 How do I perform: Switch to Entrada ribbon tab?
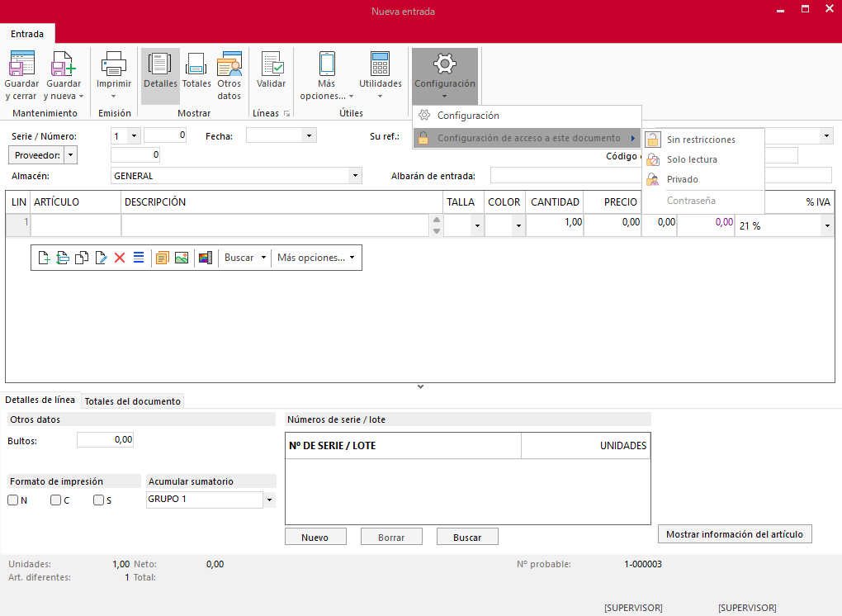click(x=27, y=34)
